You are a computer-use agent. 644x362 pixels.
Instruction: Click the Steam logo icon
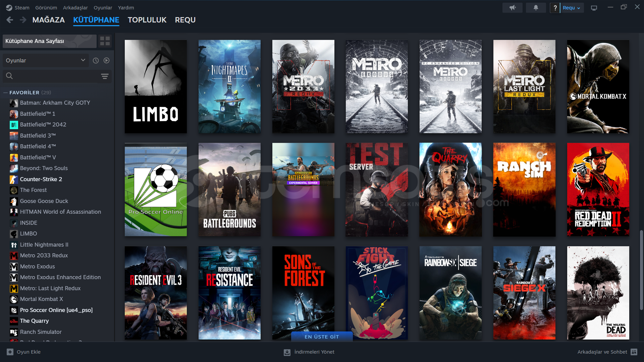point(9,8)
